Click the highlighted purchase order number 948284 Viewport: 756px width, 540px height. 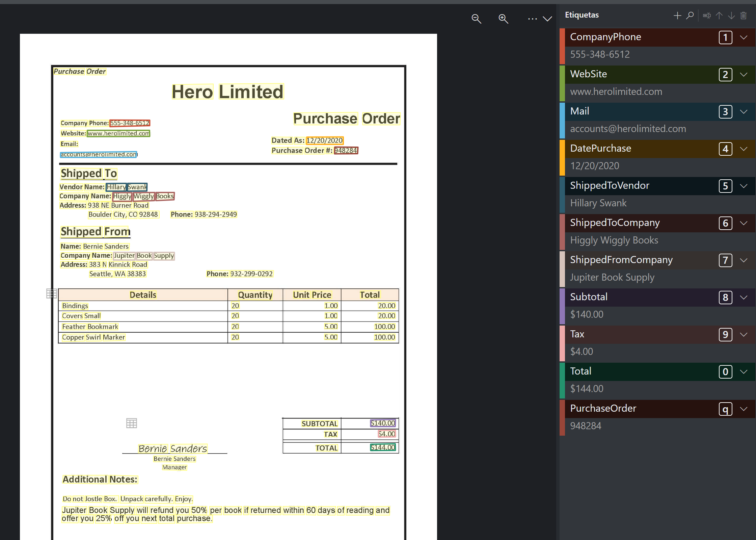click(x=346, y=150)
